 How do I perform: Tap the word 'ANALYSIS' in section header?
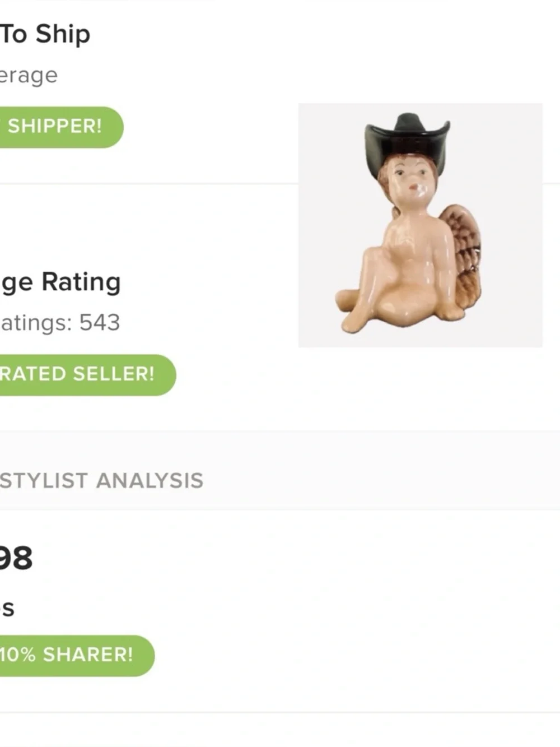tap(150, 481)
